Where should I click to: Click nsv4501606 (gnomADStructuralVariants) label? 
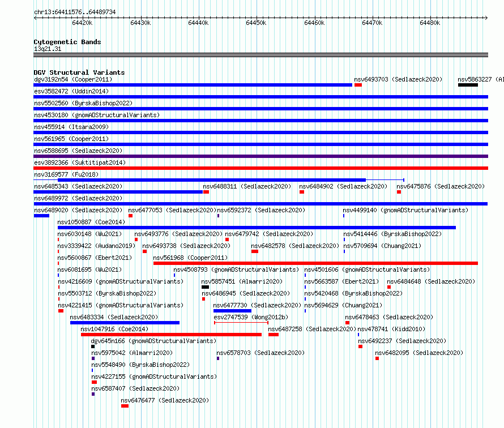[x=367, y=269]
